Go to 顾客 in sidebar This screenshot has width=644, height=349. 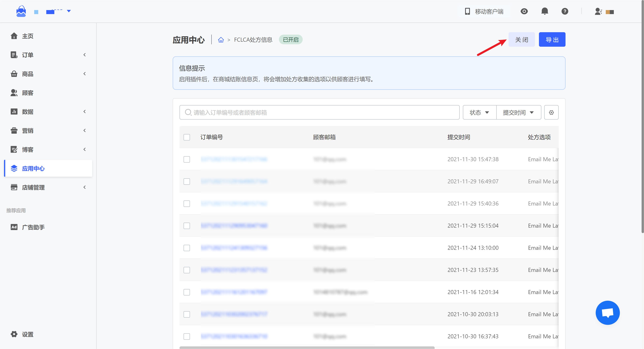tap(28, 93)
